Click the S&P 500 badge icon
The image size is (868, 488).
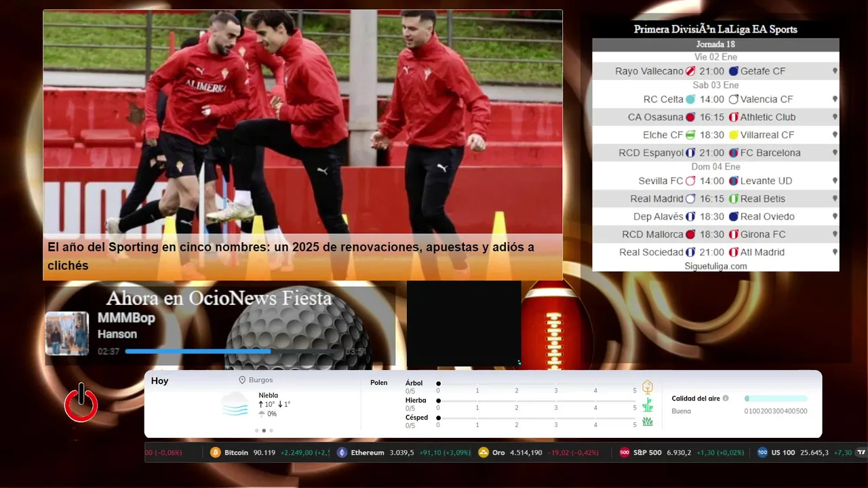625,452
